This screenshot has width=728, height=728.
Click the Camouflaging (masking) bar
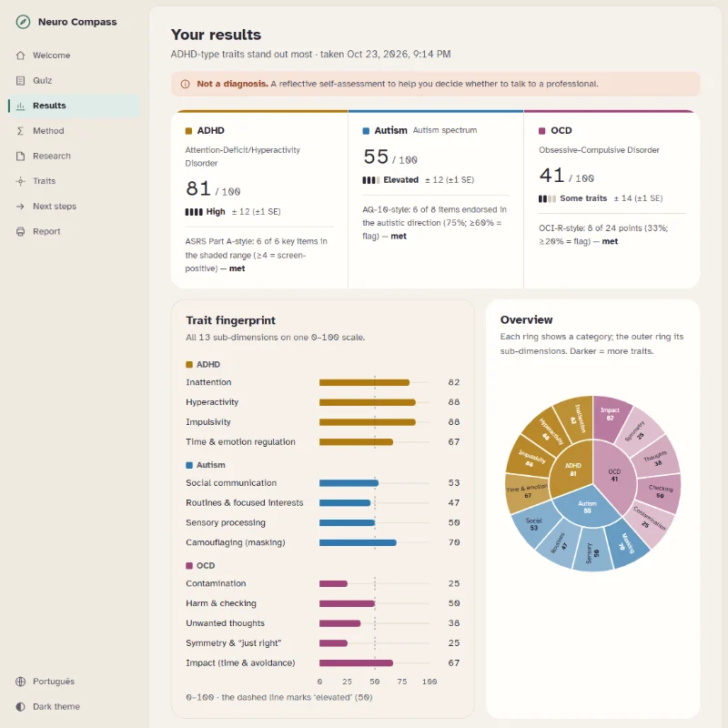[358, 542]
